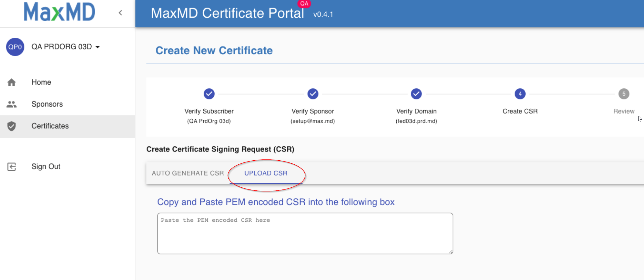The image size is (644, 280).
Task: Click the Certificates shield icon
Action: [12, 126]
